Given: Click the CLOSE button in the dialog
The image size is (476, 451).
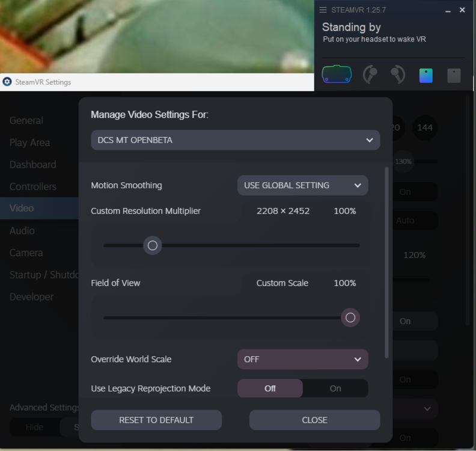Looking at the screenshot, I should [x=314, y=420].
